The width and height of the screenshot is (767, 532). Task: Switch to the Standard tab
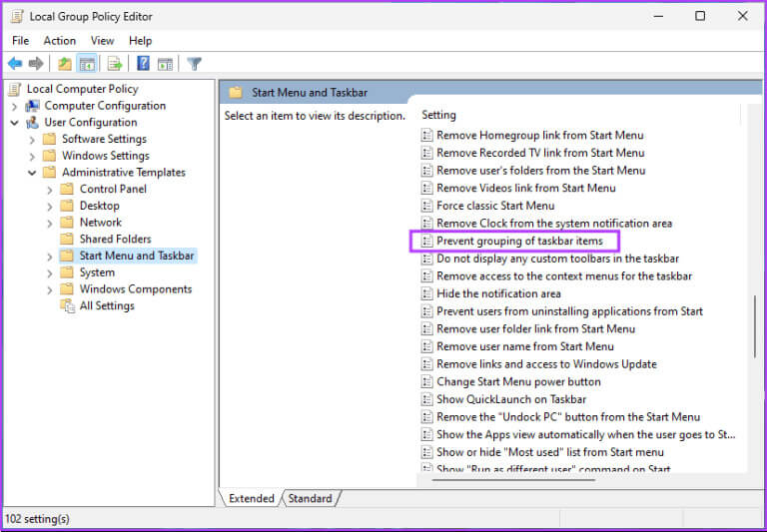pyautogui.click(x=311, y=498)
